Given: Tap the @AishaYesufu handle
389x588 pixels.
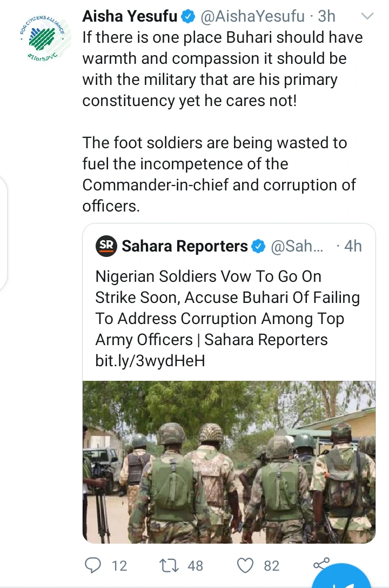Looking at the screenshot, I should pos(253,16).
